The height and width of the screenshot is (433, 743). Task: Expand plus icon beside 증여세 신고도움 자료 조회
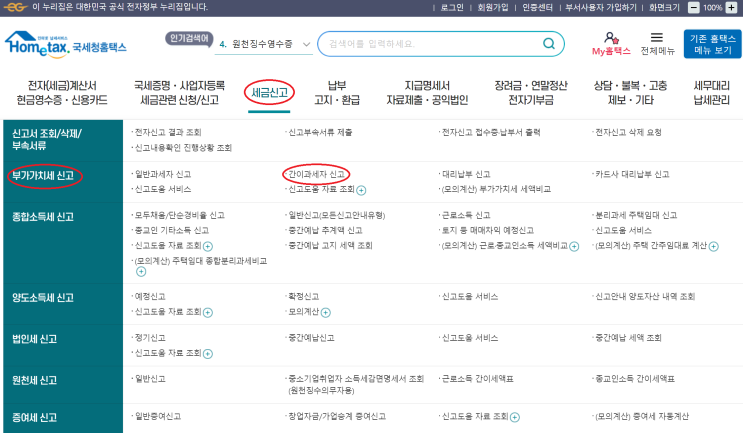point(515,417)
